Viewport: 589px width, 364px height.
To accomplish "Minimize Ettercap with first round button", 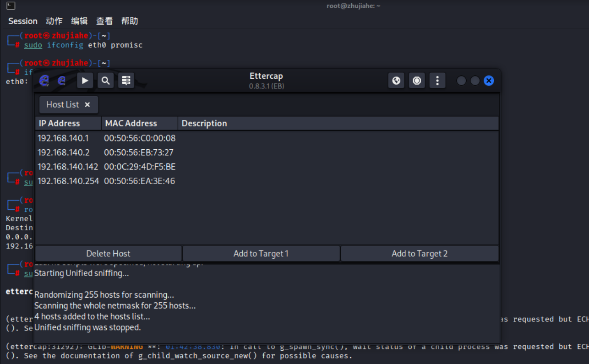I will (x=461, y=81).
